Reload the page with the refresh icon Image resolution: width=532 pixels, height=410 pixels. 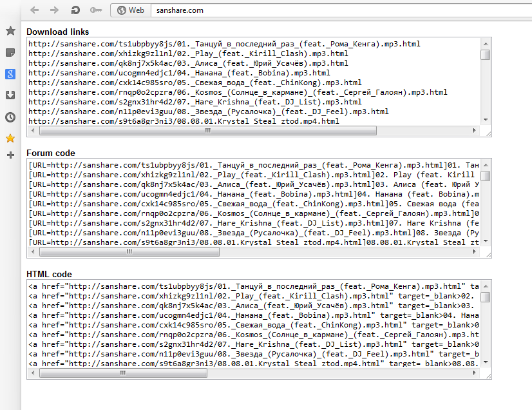75,10
